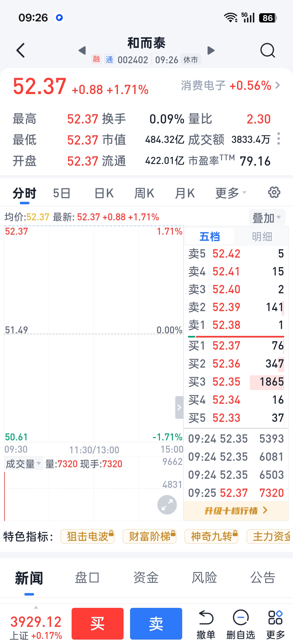
Task: Switch order book to 明细 view
Action: (x=262, y=237)
